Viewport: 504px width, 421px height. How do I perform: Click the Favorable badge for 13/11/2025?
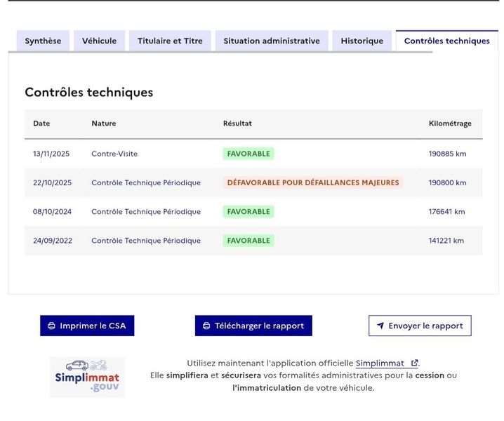pyautogui.click(x=248, y=154)
